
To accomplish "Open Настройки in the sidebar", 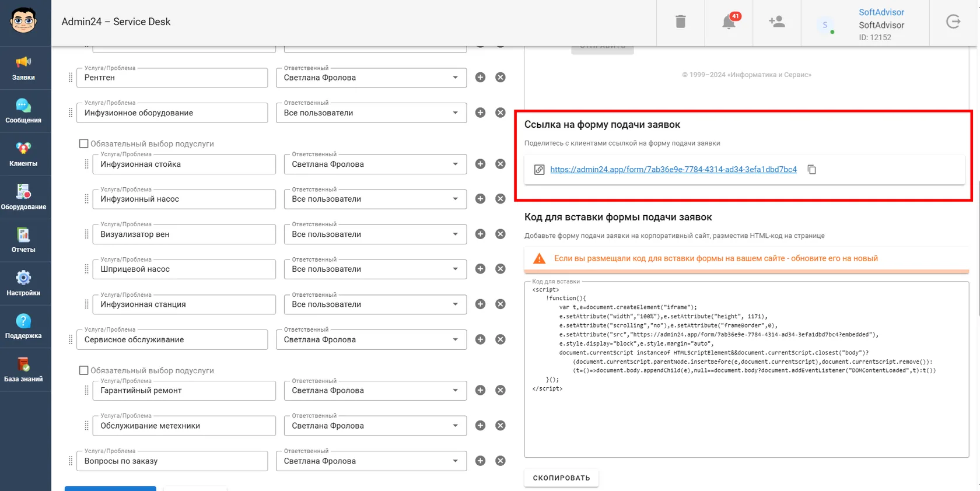I will click(23, 284).
